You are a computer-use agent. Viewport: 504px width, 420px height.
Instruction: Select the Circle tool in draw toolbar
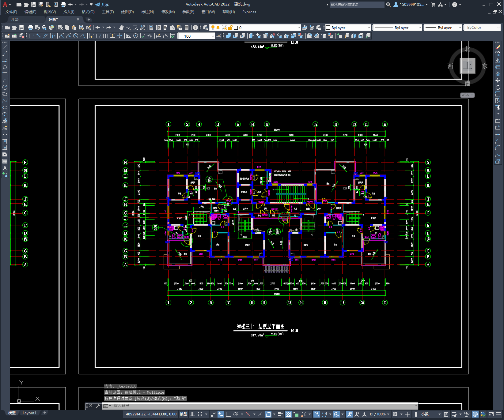coord(5,87)
